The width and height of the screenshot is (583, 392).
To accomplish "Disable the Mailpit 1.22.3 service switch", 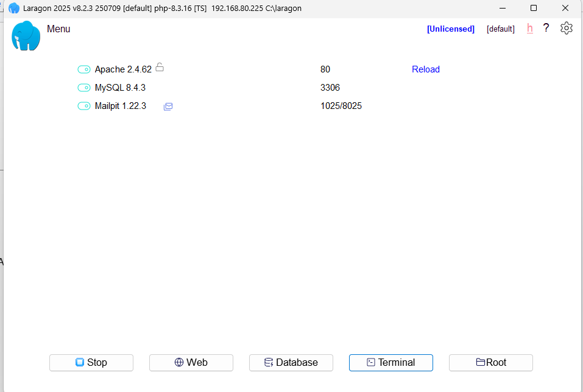I will coord(84,106).
